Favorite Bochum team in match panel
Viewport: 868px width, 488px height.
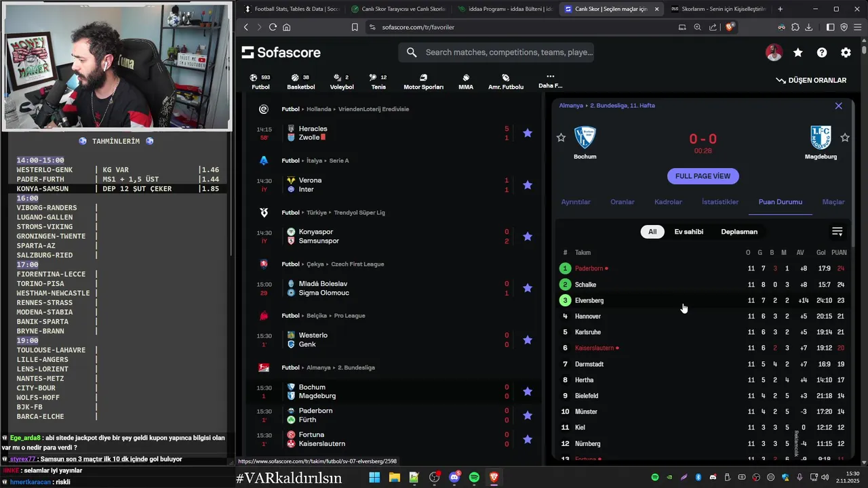[x=561, y=138]
